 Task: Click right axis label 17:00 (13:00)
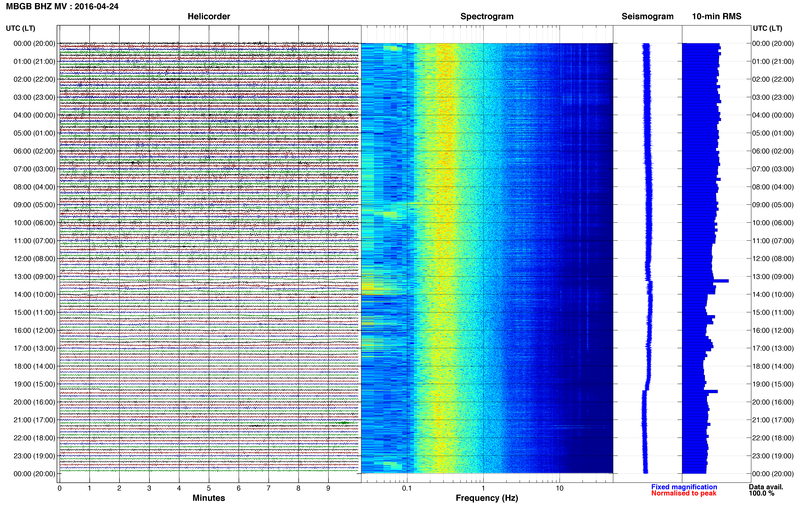[x=773, y=348]
